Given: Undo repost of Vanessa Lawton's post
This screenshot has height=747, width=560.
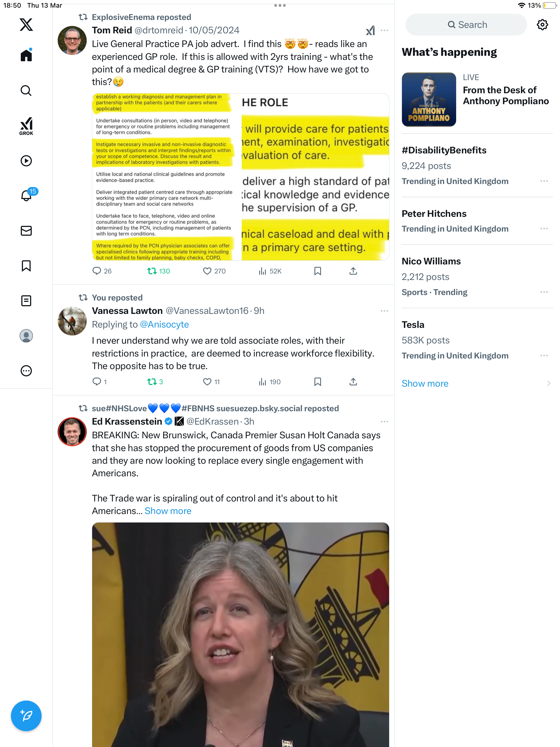Looking at the screenshot, I should point(155,382).
